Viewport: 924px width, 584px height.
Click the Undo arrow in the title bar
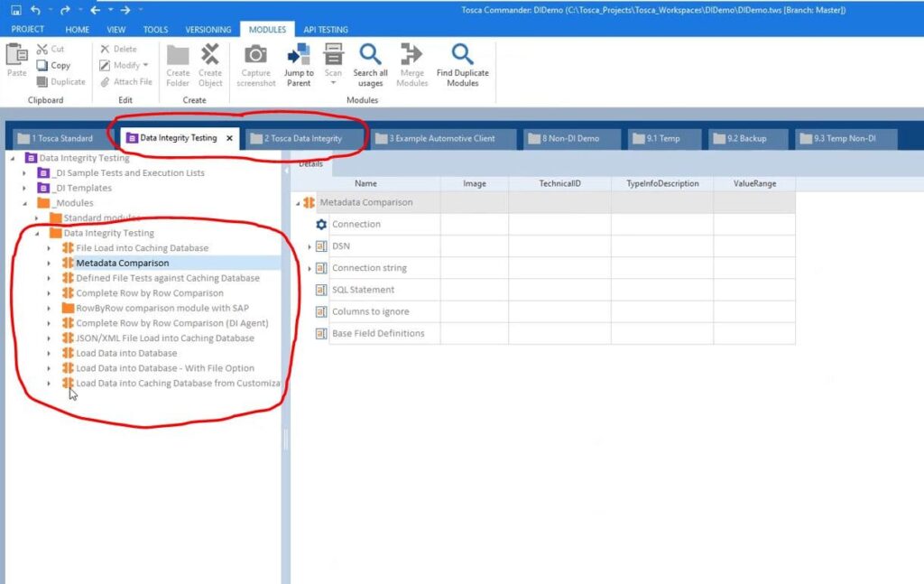click(x=35, y=10)
